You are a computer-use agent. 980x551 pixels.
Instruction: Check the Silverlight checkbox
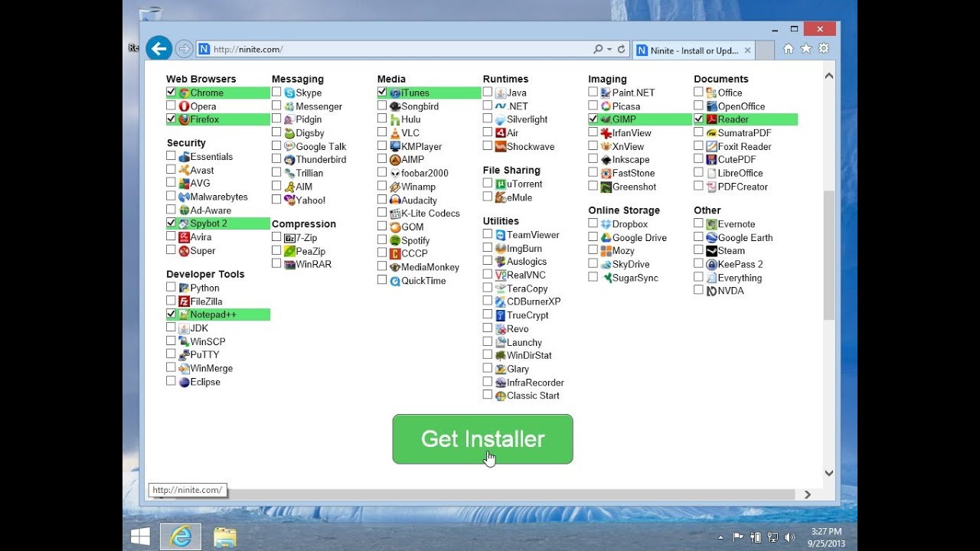point(488,119)
